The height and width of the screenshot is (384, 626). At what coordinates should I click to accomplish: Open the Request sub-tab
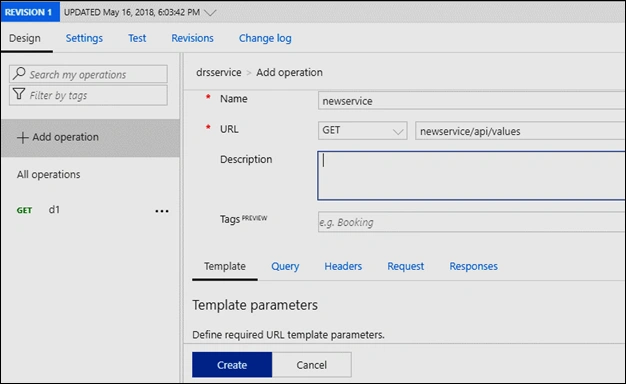[x=406, y=266]
